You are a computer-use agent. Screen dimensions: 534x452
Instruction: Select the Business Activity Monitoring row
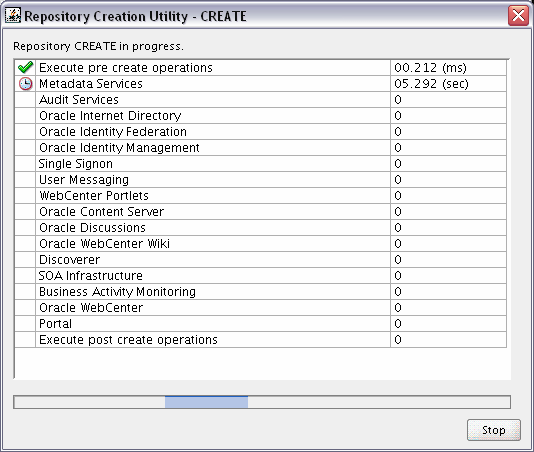(x=261, y=292)
